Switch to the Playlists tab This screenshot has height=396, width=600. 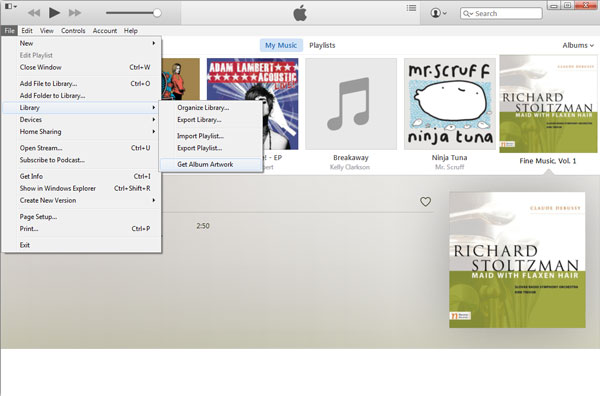322,45
